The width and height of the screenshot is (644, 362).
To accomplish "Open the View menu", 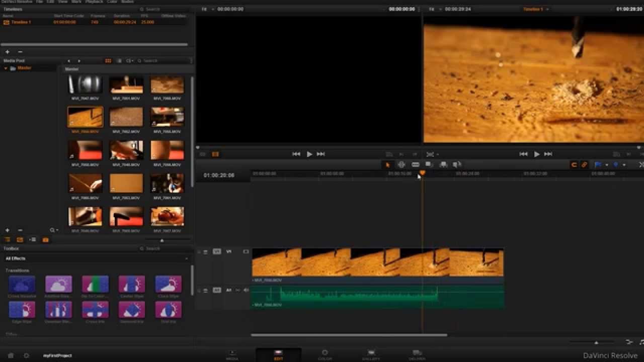I will coord(63,2).
